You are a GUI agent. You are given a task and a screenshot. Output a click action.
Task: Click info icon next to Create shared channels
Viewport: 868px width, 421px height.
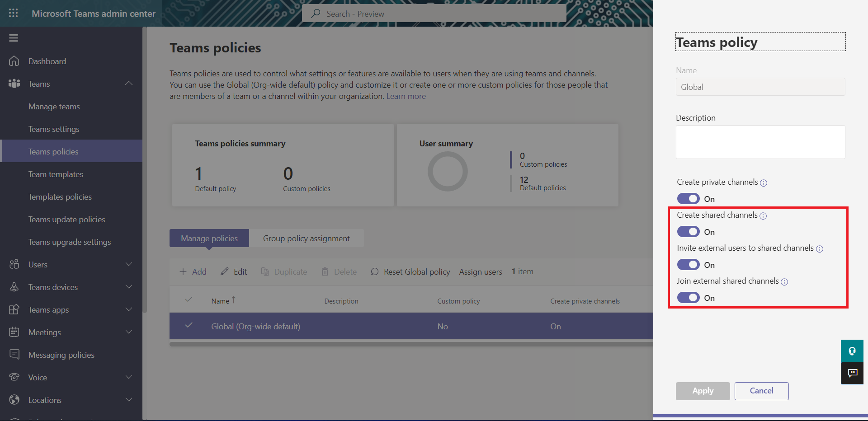click(x=763, y=216)
